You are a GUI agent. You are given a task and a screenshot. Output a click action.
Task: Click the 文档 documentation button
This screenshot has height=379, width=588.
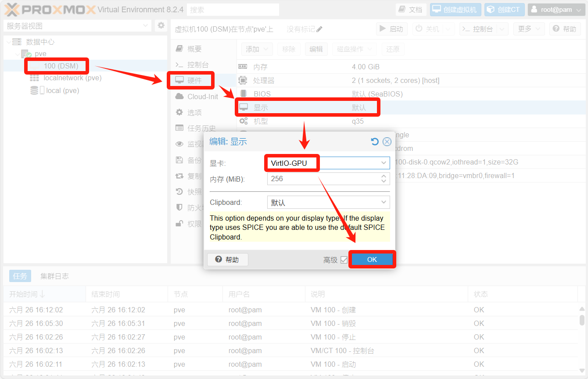tap(411, 10)
